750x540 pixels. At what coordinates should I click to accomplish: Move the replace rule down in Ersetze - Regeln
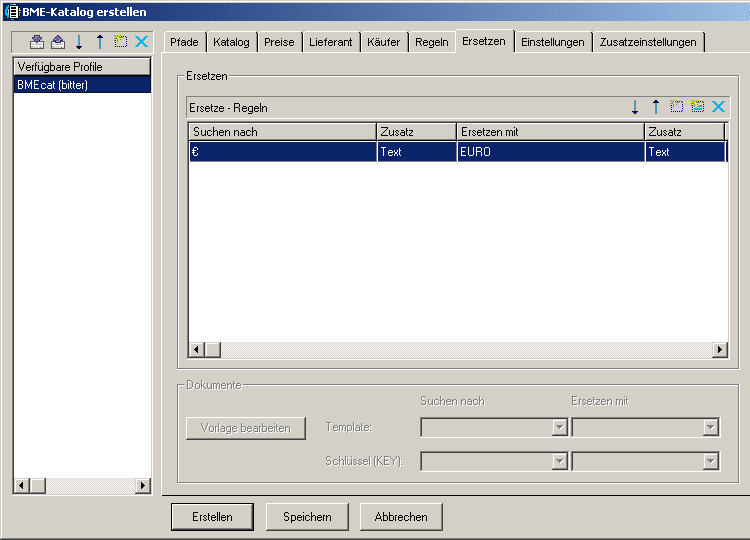635,107
